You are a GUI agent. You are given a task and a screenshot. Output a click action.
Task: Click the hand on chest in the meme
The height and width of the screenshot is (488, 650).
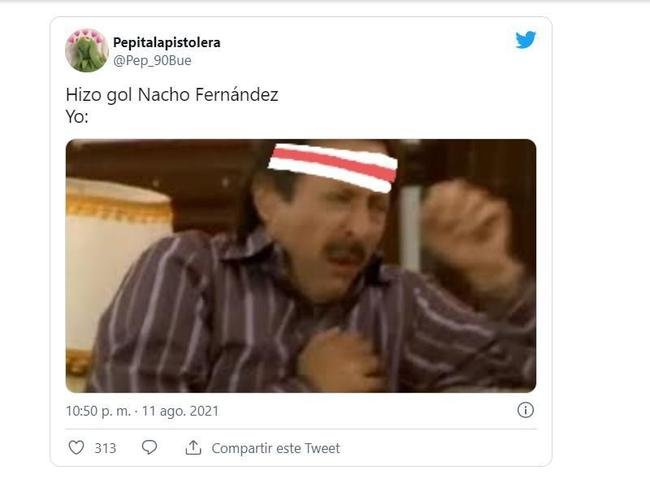click(338, 360)
